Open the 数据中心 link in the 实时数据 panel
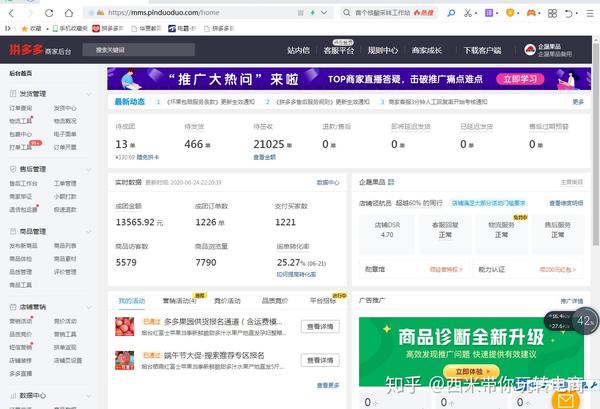Viewport: 600px width, 409px height. tap(328, 183)
